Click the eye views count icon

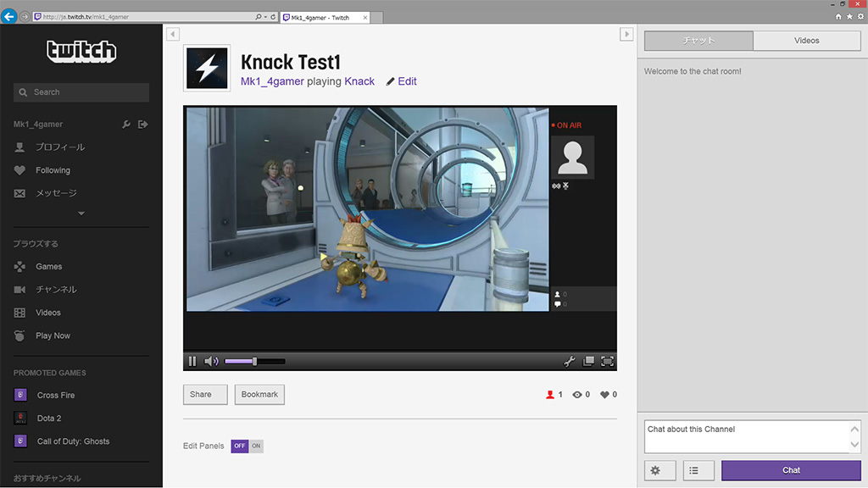click(576, 395)
